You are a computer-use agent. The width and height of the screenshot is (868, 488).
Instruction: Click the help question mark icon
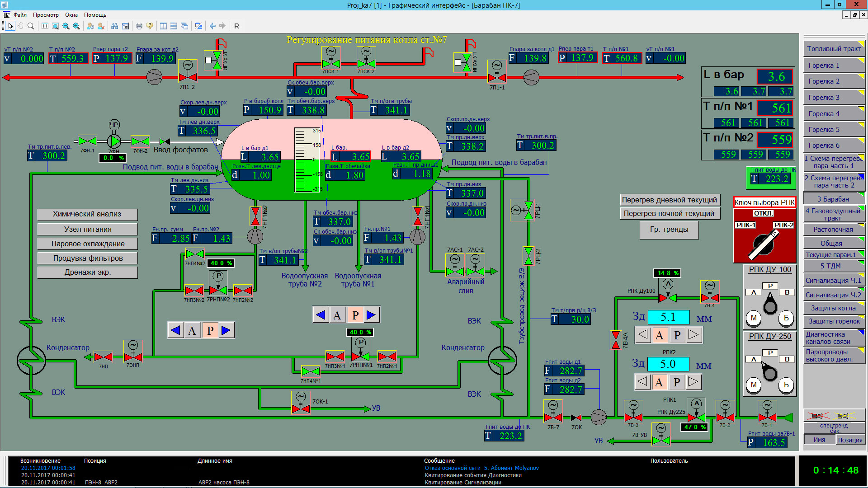pos(150,26)
